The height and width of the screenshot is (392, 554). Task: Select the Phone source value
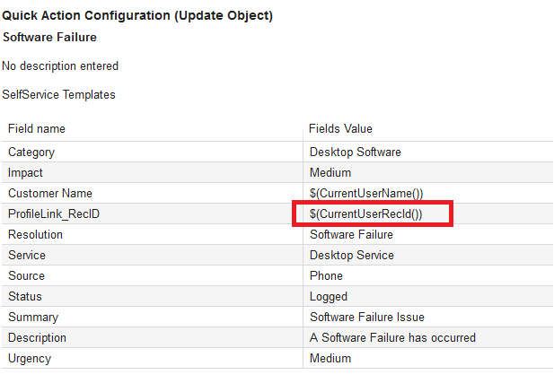pyautogui.click(x=328, y=275)
